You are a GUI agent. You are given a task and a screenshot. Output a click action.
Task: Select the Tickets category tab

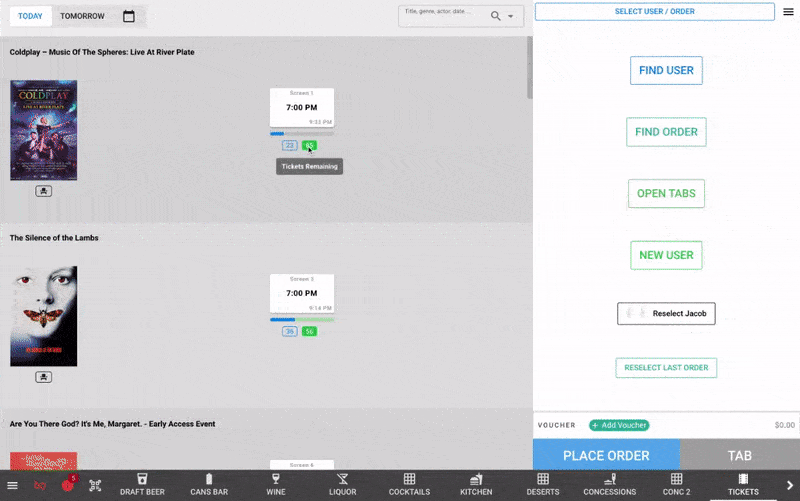(743, 485)
